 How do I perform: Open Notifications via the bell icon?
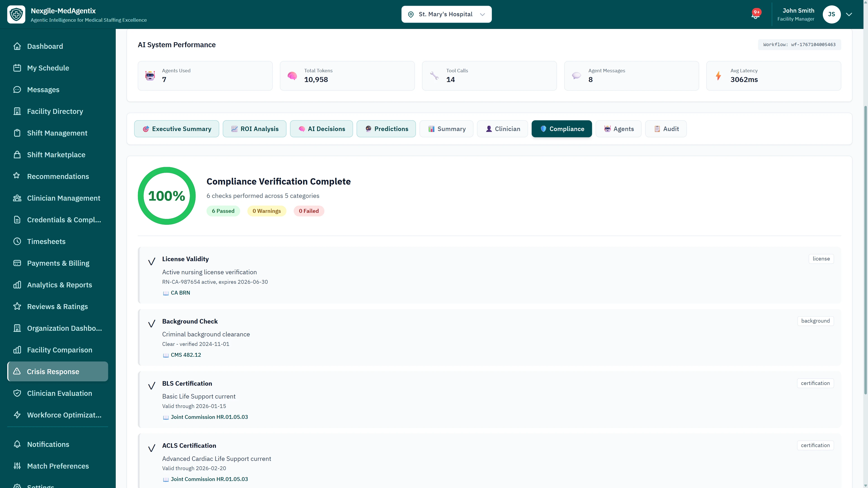pos(18,444)
